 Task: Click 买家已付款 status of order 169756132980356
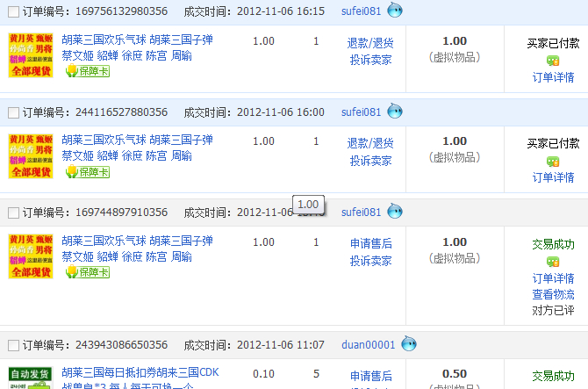point(553,44)
